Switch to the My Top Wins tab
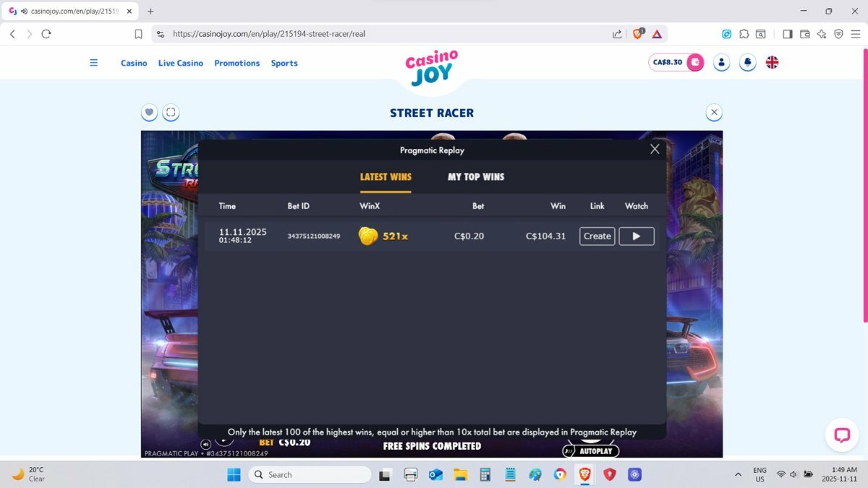Image resolution: width=868 pixels, height=488 pixels. (476, 177)
